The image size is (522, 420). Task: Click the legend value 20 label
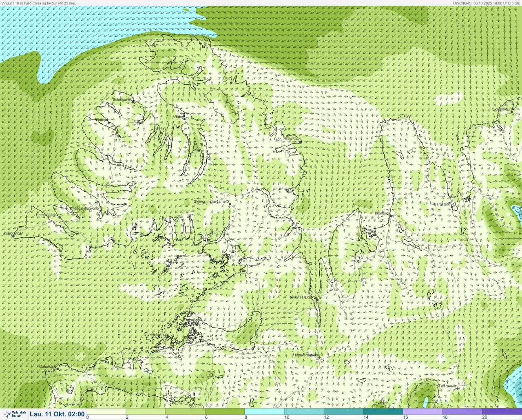click(484, 417)
